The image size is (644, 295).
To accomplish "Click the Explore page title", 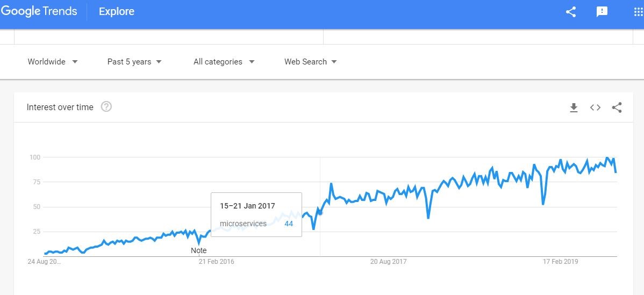I will coord(117,11).
